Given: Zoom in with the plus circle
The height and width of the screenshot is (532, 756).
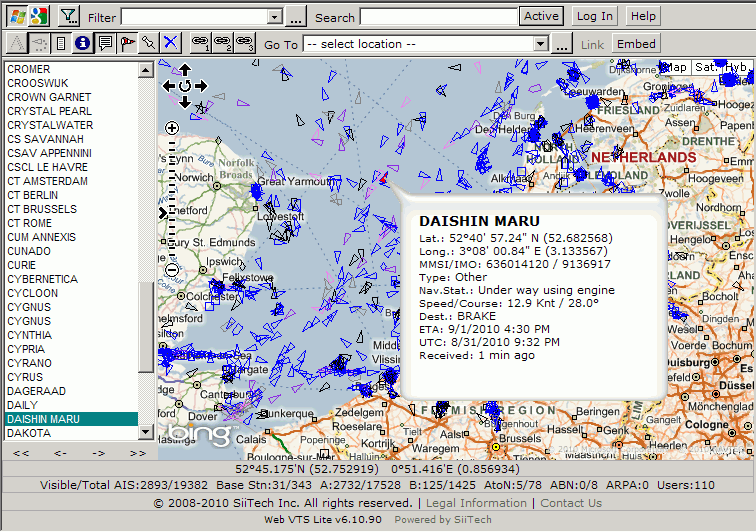Looking at the screenshot, I should tap(172, 128).
